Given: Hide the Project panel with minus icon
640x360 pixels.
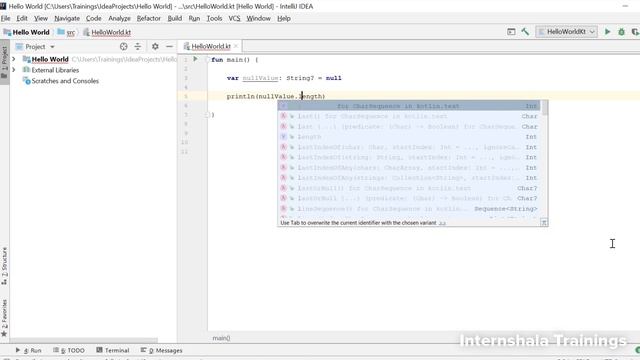Looking at the screenshot, I should point(169,47).
